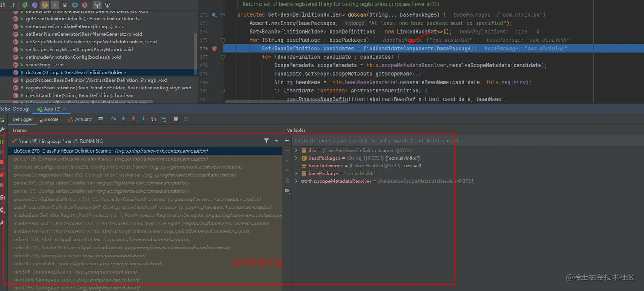Toggle show anonymous classes circle icon
This screenshot has width=644, height=291.
click(75, 5)
